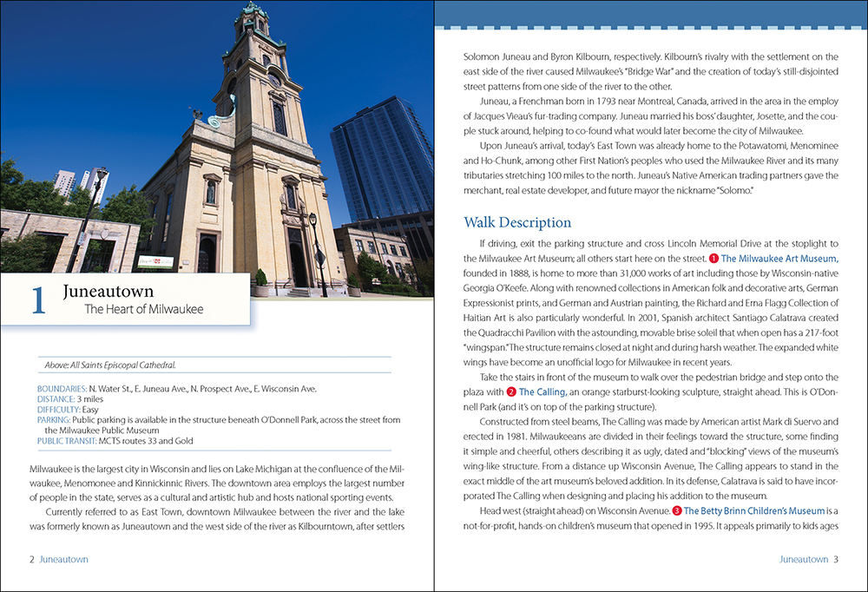
Task: Click the 'Easy' difficulty value
Action: 90,410
